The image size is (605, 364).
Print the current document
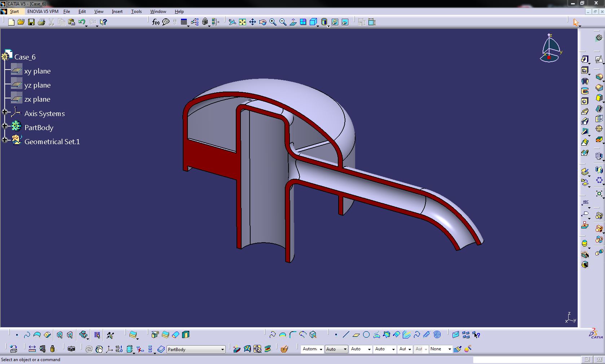point(41,22)
